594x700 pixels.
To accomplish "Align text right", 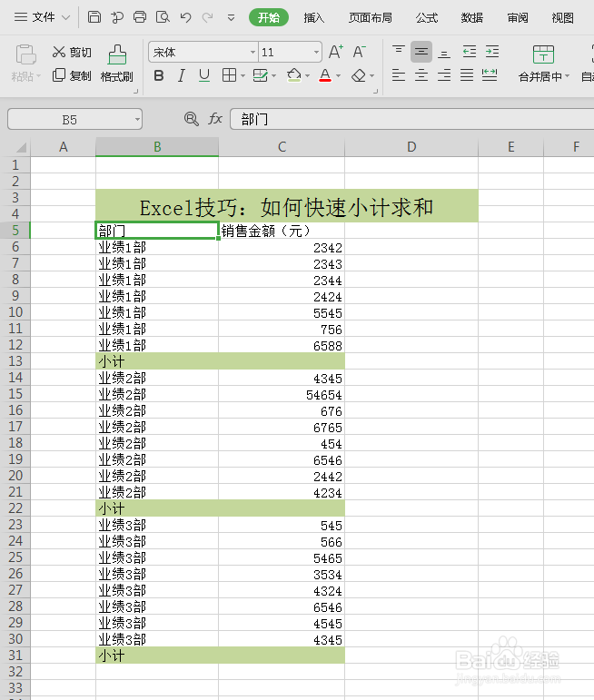I will click(444, 75).
